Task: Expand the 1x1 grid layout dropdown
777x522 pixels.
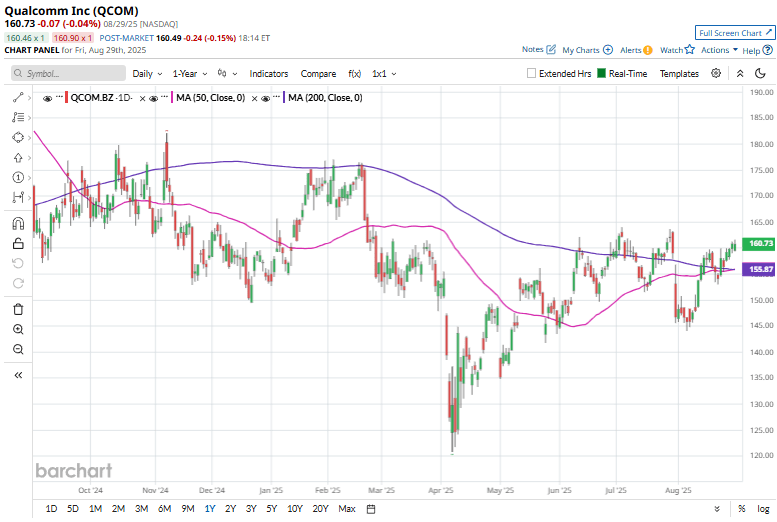Action: tap(385, 73)
